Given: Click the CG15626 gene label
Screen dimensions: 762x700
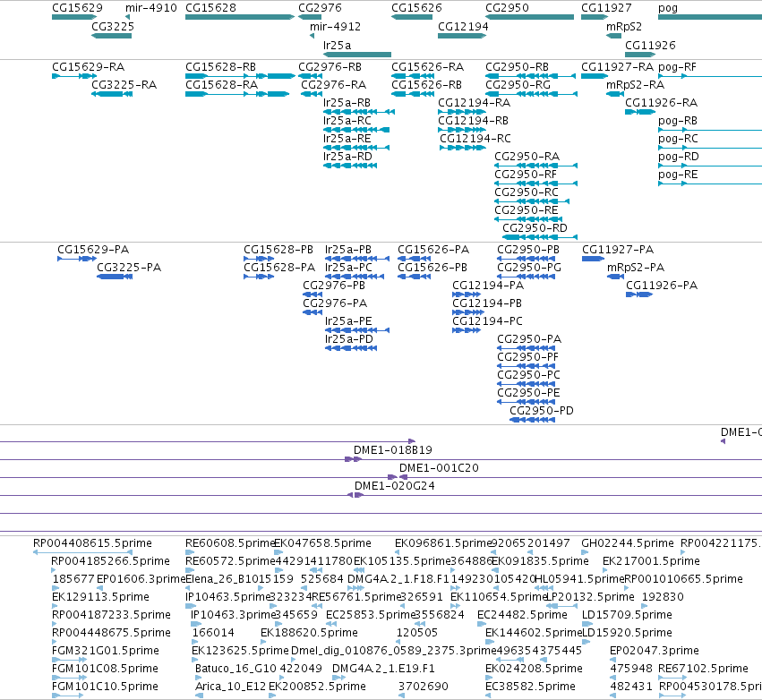Looking at the screenshot, I should [x=417, y=8].
